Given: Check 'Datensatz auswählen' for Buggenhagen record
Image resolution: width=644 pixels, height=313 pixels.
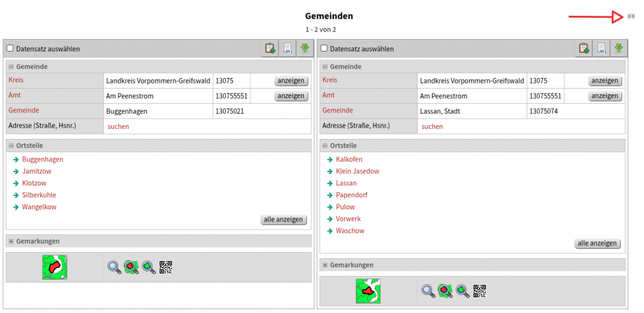Looking at the screenshot, I should coord(10,48).
